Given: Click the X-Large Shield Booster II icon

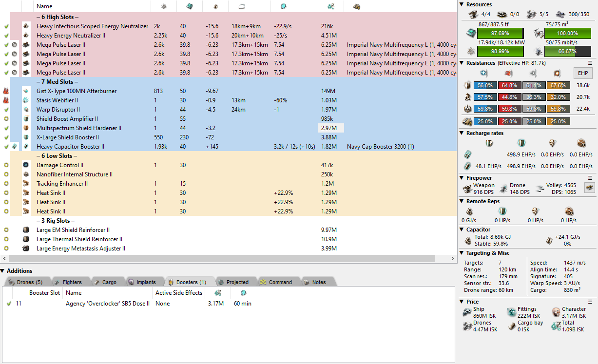Looking at the screenshot, I should point(26,137).
